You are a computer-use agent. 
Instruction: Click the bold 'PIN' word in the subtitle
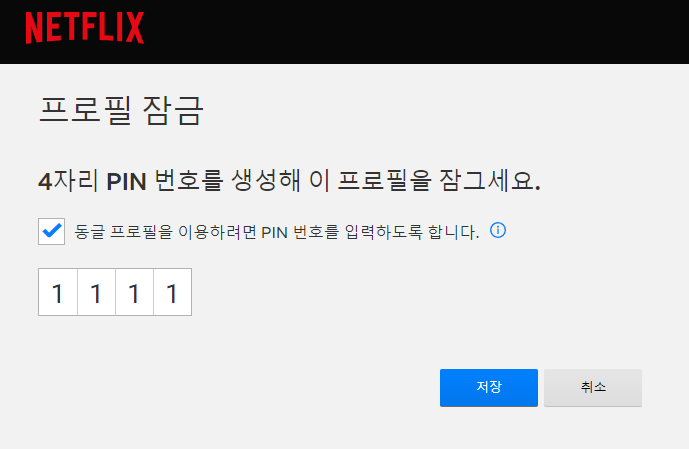127,181
